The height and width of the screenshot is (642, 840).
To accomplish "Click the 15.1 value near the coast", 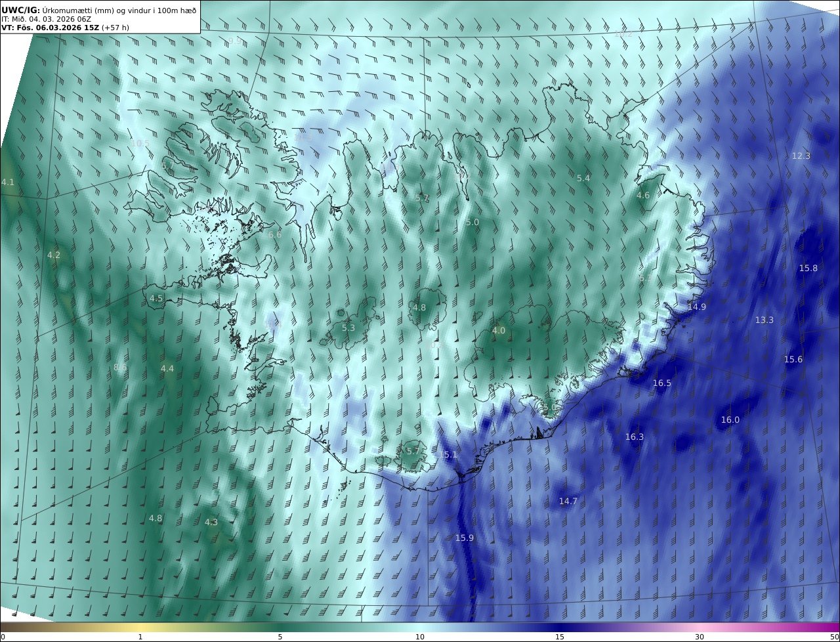I will 448,455.
